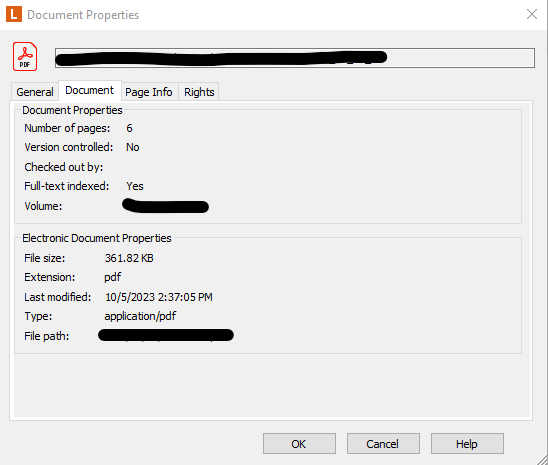Click the Last modified date value
This screenshot has width=548, height=465.
pos(159,297)
